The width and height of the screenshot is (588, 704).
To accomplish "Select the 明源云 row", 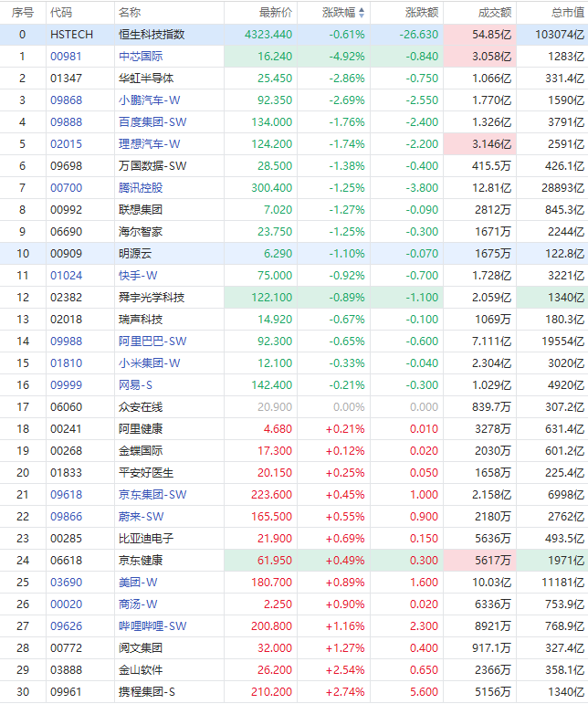I will coord(294,254).
